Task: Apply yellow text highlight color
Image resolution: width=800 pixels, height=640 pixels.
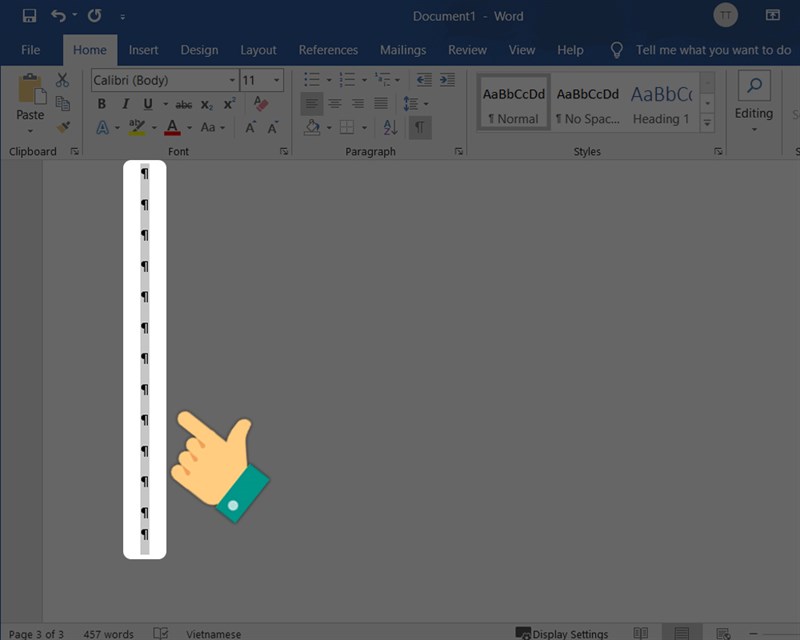Action: pos(136,127)
